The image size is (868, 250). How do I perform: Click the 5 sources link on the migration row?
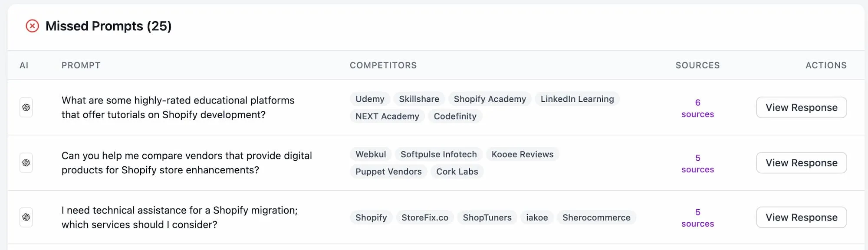coord(697,218)
